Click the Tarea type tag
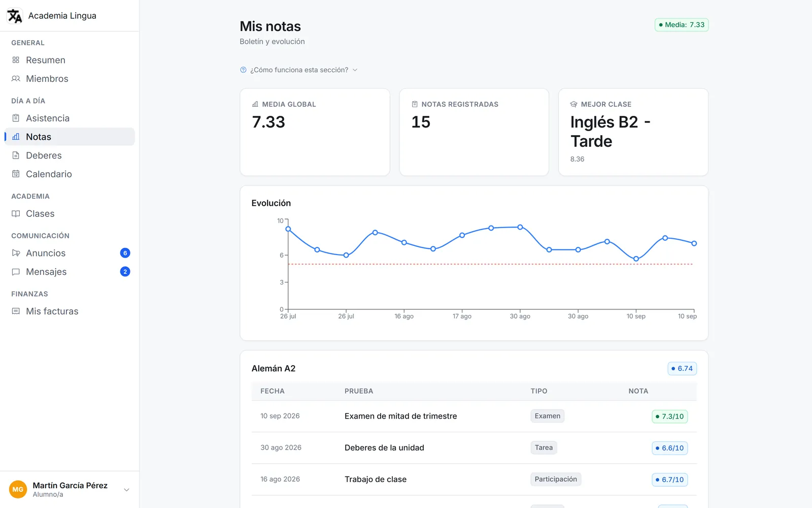Viewport: 812px width, 508px height. [544, 448]
